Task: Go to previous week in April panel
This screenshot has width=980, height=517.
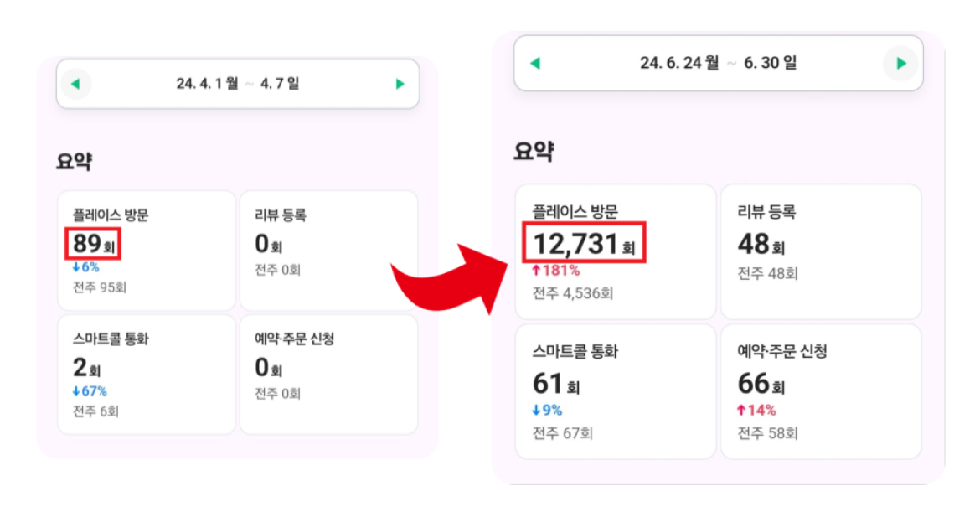Action: (x=75, y=84)
